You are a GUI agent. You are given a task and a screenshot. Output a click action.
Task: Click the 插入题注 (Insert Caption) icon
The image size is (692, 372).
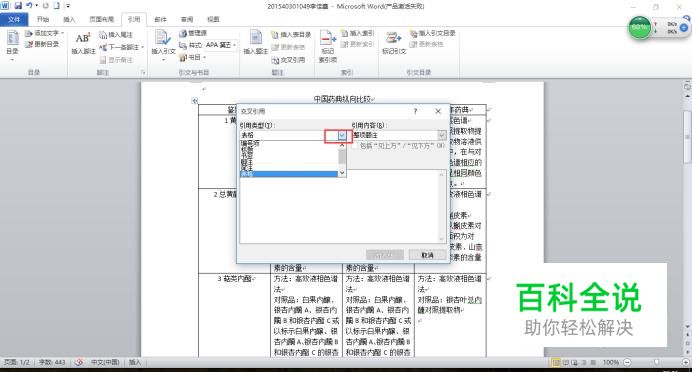256,38
